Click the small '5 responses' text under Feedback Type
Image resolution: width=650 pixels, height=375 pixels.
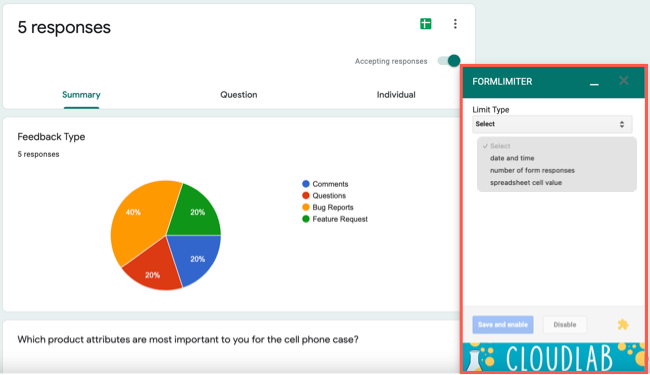tap(38, 154)
